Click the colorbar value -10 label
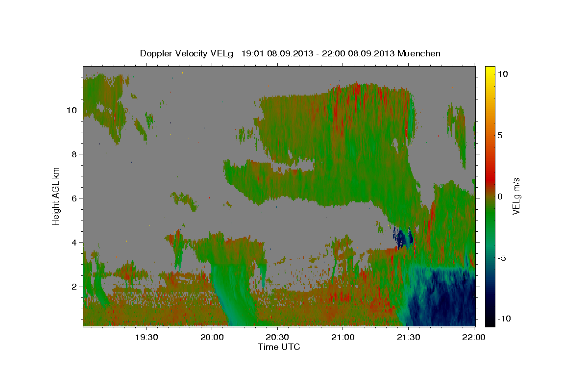The image size is (588, 392). coord(505,318)
